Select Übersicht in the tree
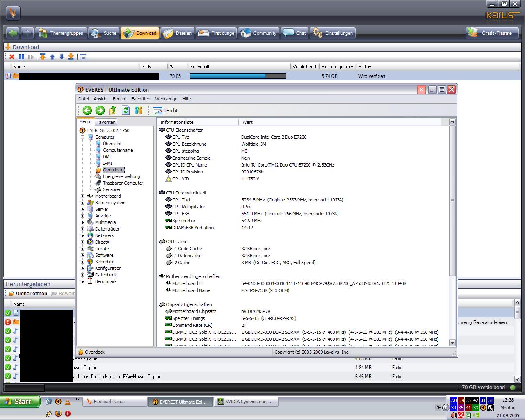The image size is (525, 420). pyautogui.click(x=112, y=144)
